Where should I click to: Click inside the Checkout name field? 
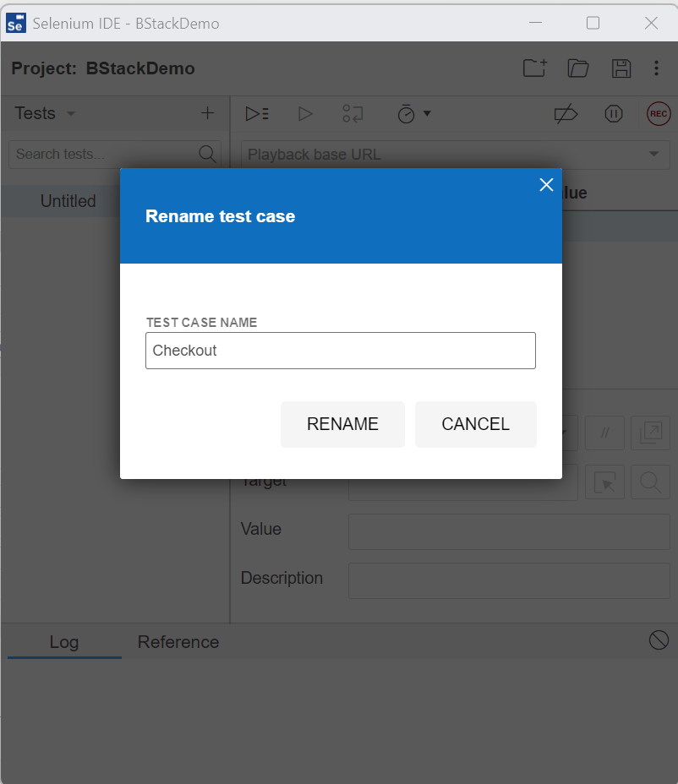341,351
